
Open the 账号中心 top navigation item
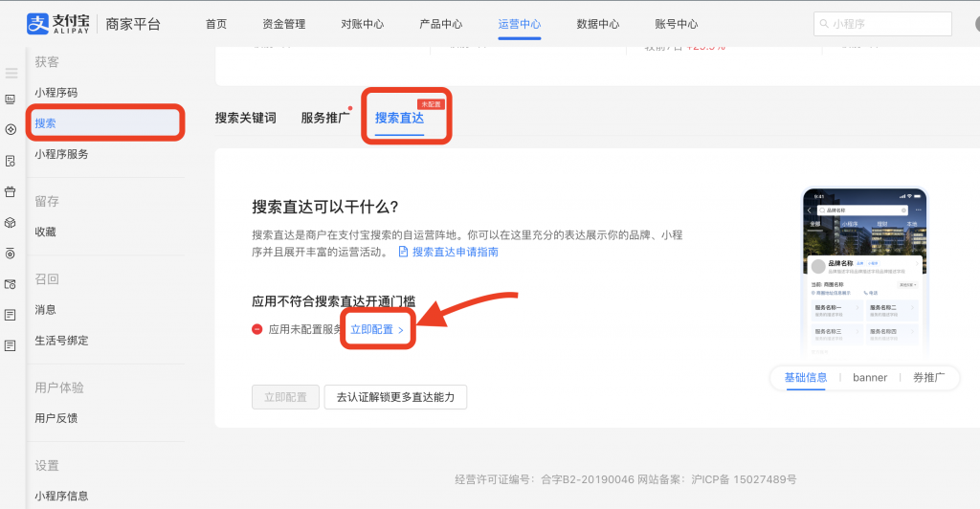[677, 24]
